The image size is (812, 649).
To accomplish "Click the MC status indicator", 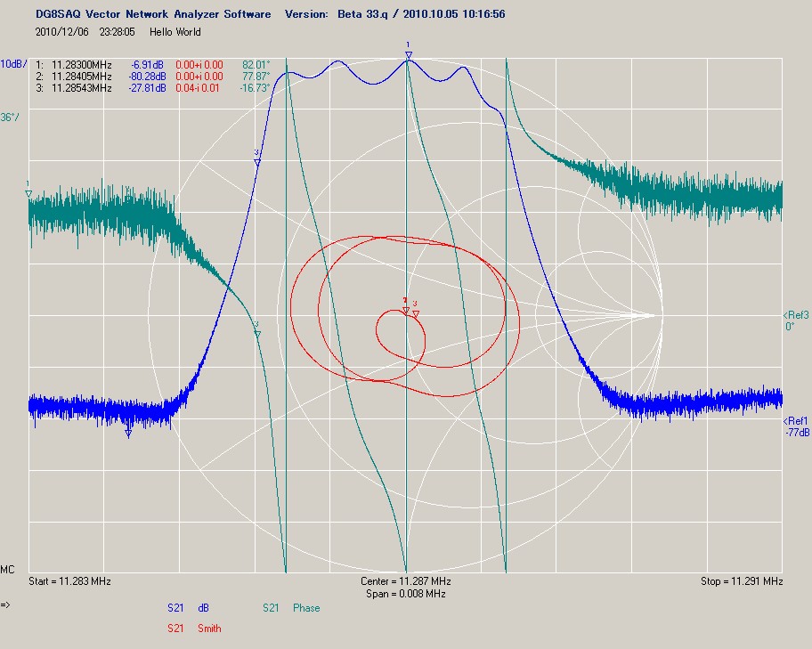I will click(x=7, y=570).
